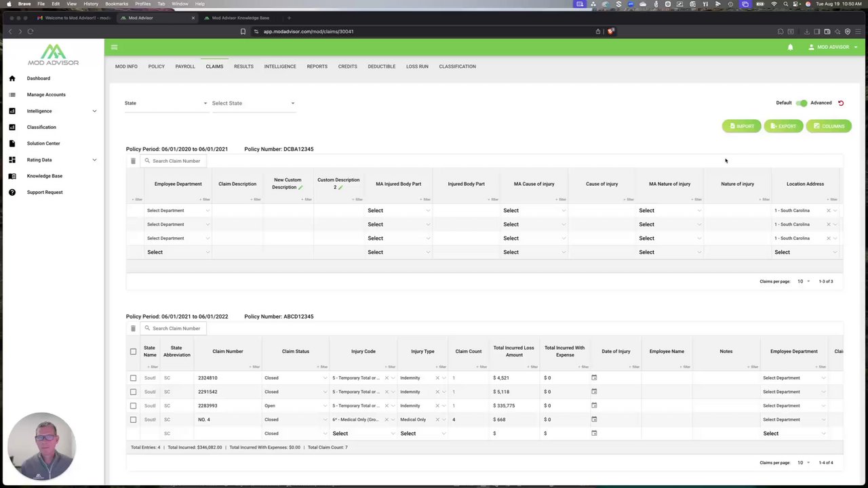Switch to Mod Advisor Knowledge Base browser tab
868x488 pixels.
coord(241,18)
